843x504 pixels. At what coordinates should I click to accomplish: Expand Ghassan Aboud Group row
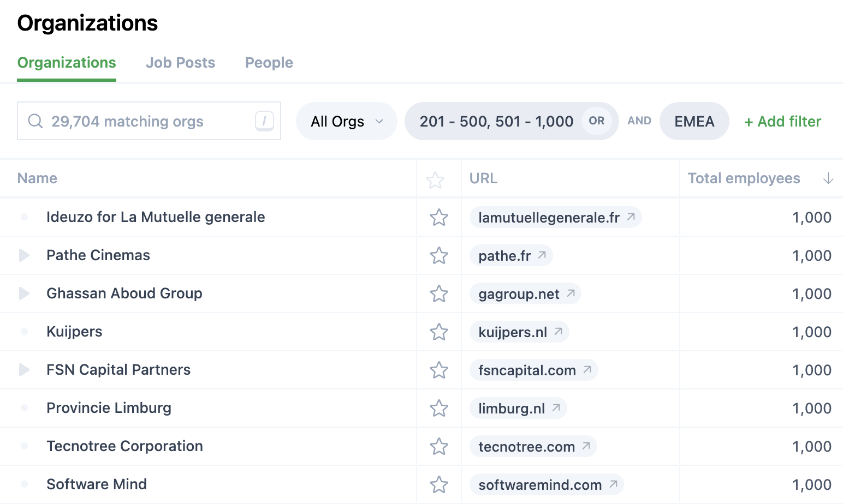pyautogui.click(x=24, y=293)
